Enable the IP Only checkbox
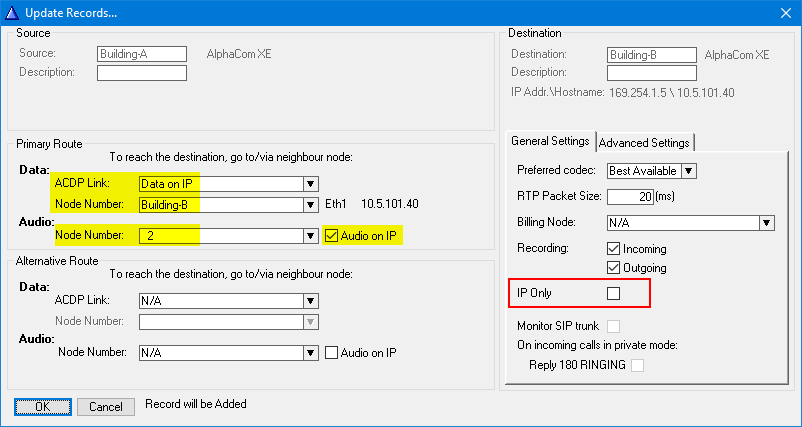Screen dimensions: 802x427 point(614,293)
